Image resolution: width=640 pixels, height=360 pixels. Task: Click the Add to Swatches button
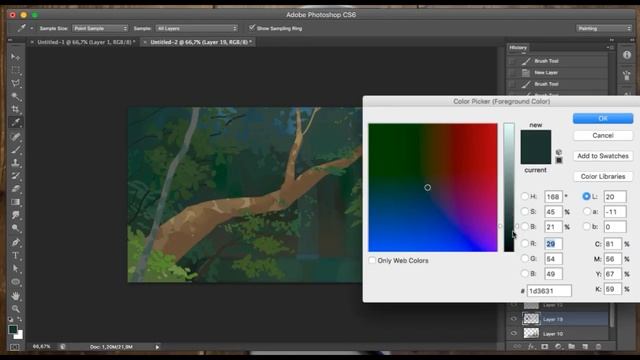coord(603,156)
